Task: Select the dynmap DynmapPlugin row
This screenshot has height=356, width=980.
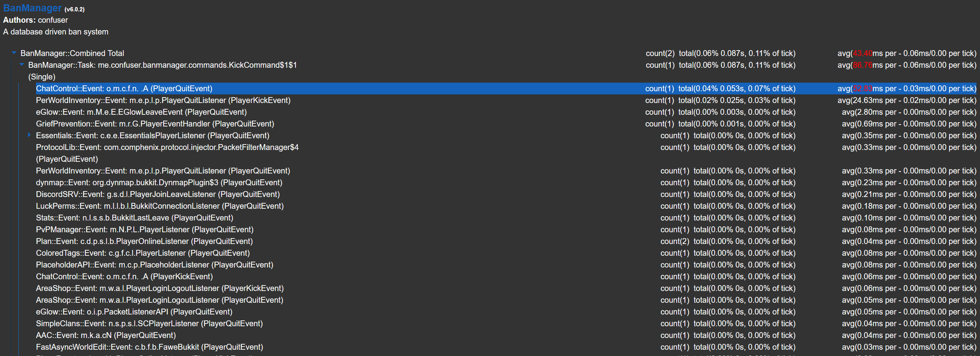Action: pos(159,183)
